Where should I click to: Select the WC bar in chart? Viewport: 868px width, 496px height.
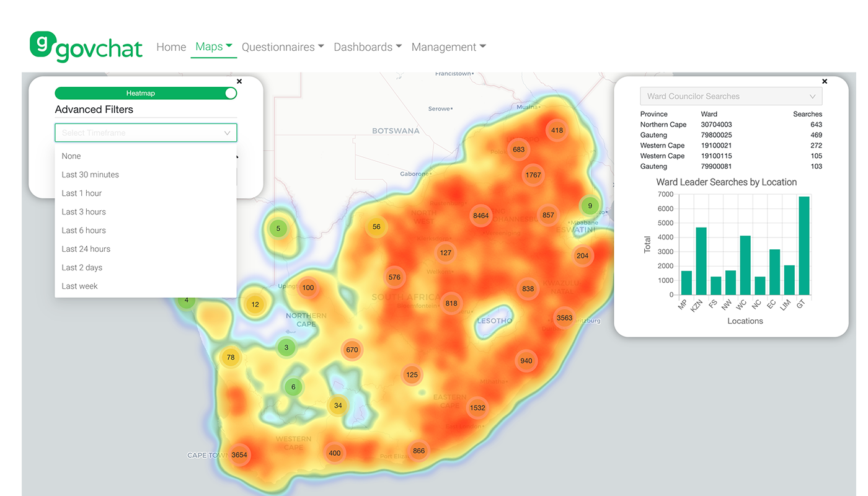click(745, 265)
